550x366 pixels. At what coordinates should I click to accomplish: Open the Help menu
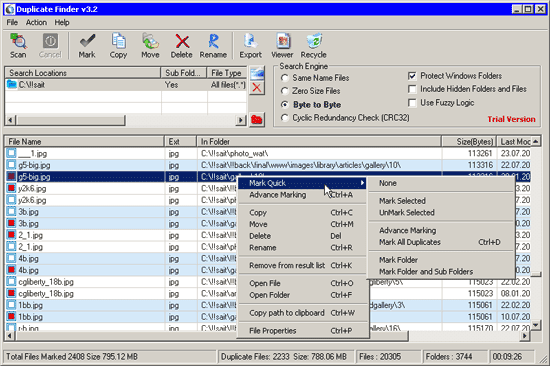point(62,22)
